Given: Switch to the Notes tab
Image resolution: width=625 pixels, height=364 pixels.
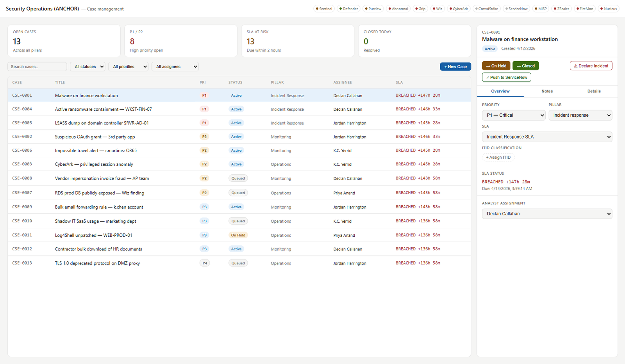Looking at the screenshot, I should 547,91.
